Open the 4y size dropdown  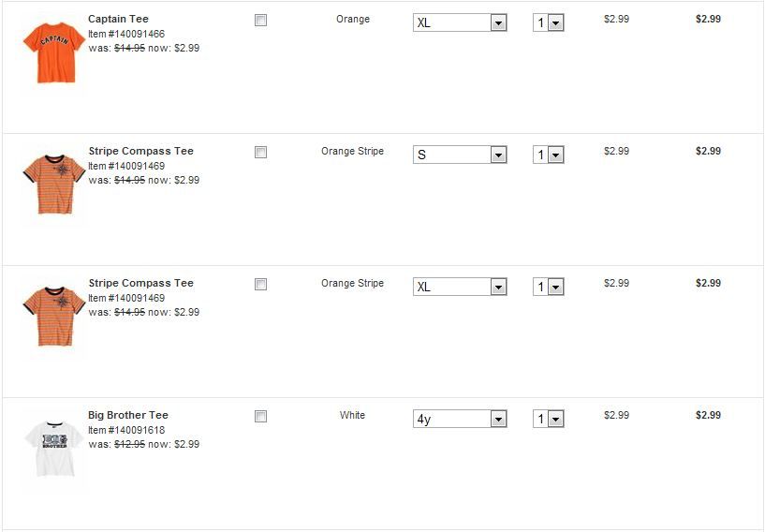[460, 419]
